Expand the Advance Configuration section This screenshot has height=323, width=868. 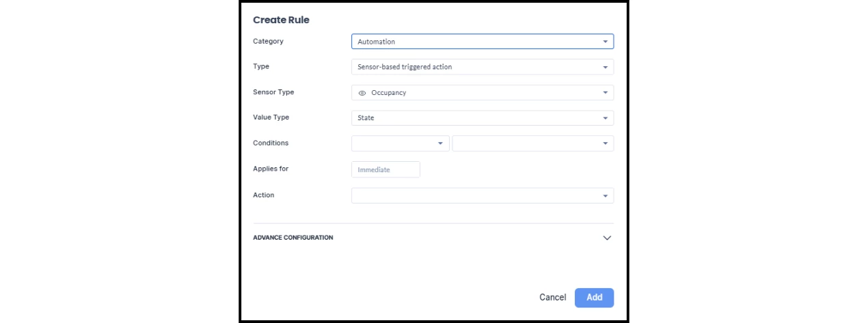coord(293,238)
